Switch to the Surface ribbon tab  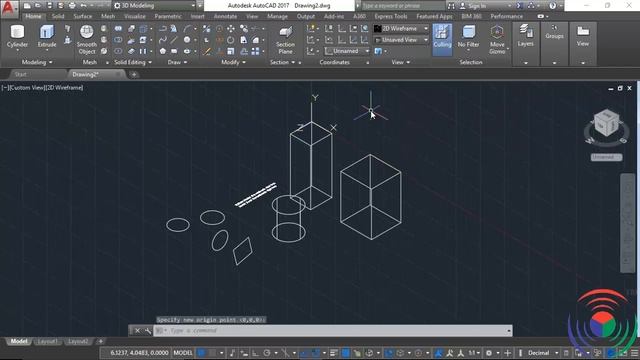[82, 16]
